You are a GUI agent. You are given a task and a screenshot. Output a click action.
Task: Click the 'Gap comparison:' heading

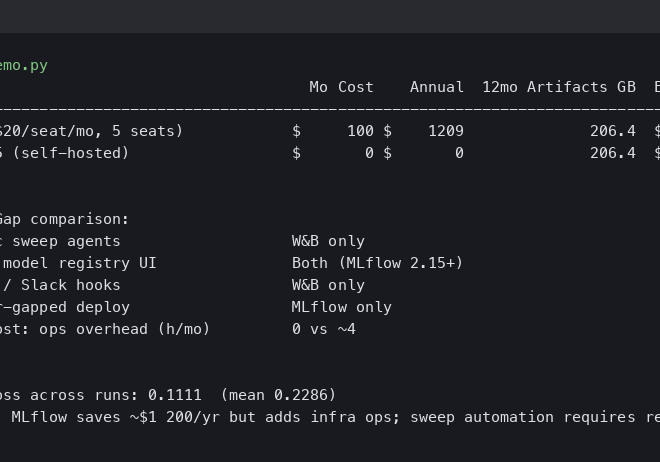(64, 219)
